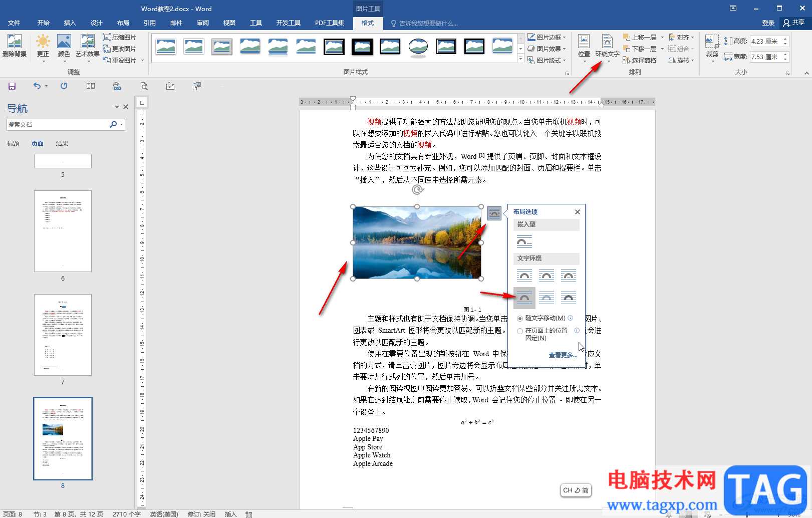Screen dimensions: 812x518
Task: Select the top and bottom wrapping icon
Action: pos(524,298)
